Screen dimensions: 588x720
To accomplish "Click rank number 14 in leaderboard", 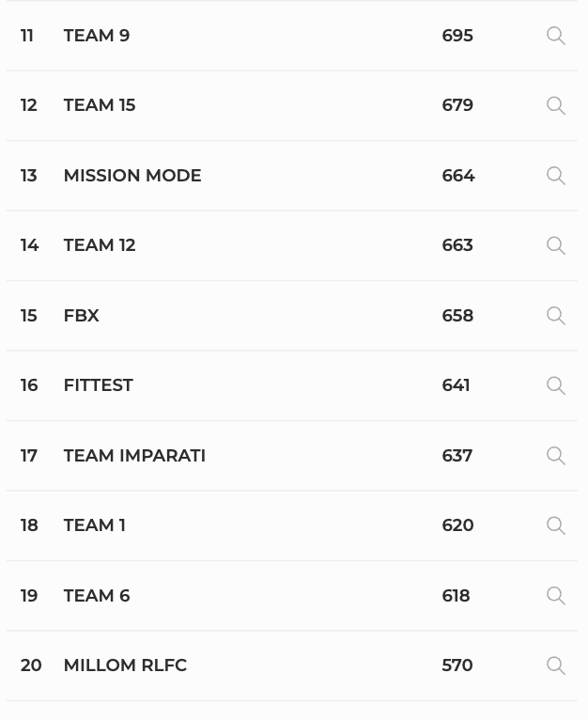I will (x=29, y=245).
